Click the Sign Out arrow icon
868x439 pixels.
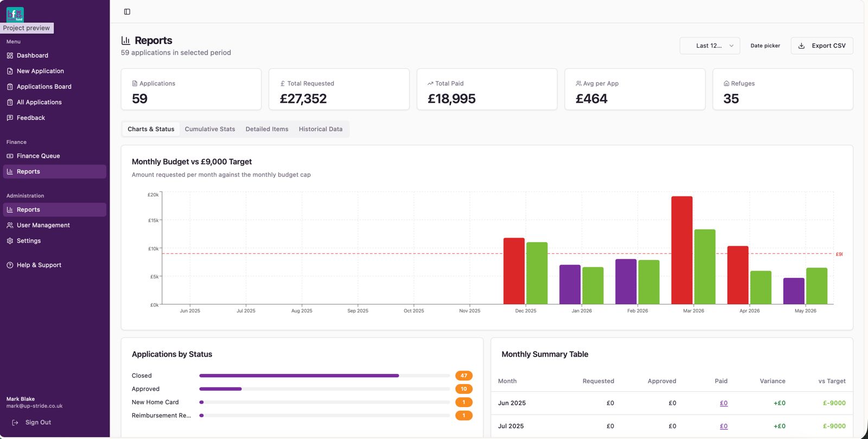(15, 422)
